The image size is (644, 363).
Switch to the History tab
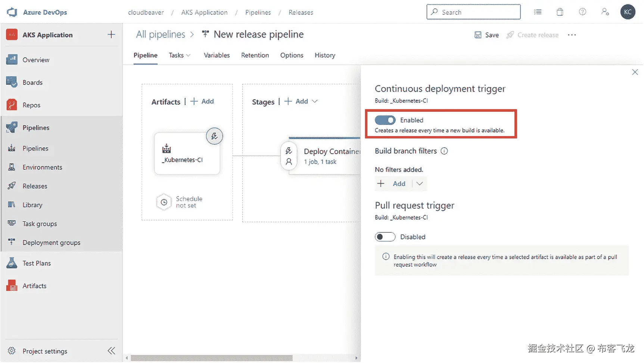(x=325, y=55)
